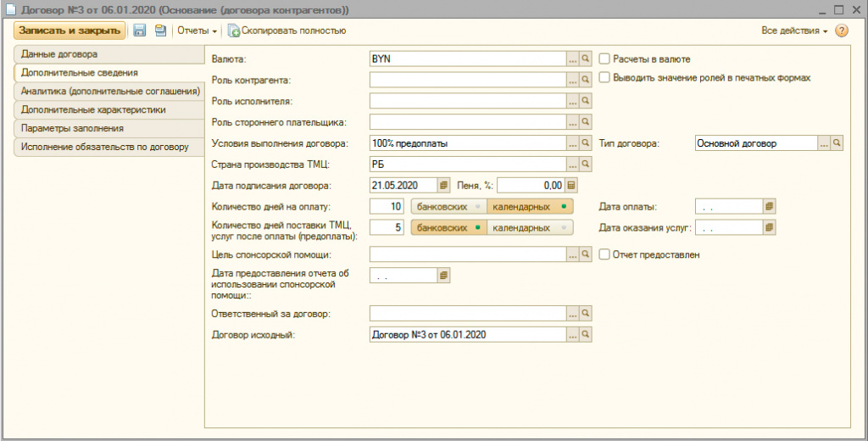Open the help question mark icon
The image size is (868, 441).
pyautogui.click(x=842, y=31)
